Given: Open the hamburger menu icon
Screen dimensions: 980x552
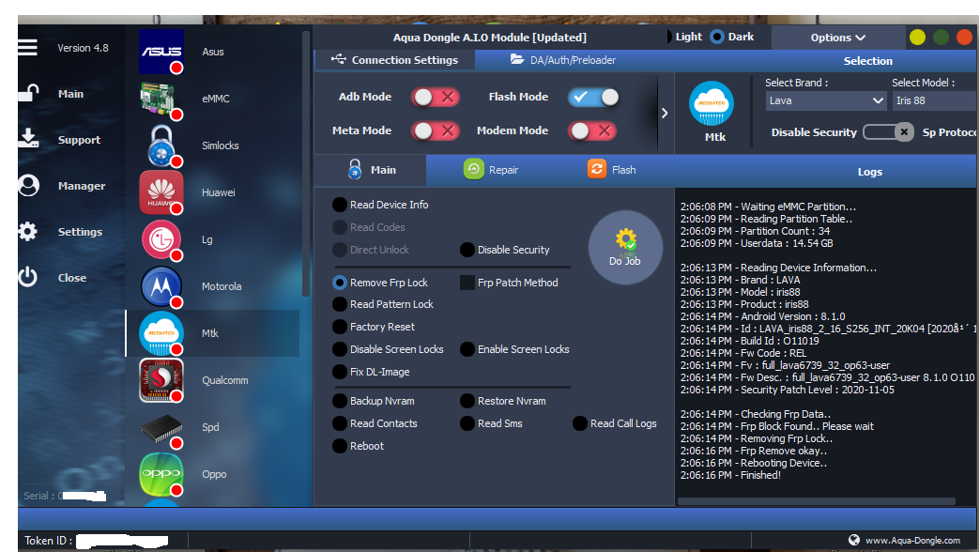Looking at the screenshot, I should point(27,48).
